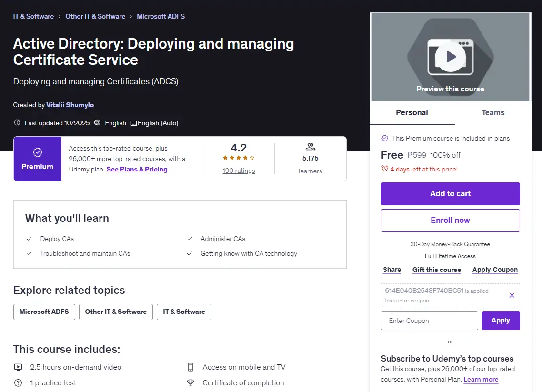542x392 pixels.
Task: Click the premium plan badge icon in sidebar
Action: tap(384, 138)
